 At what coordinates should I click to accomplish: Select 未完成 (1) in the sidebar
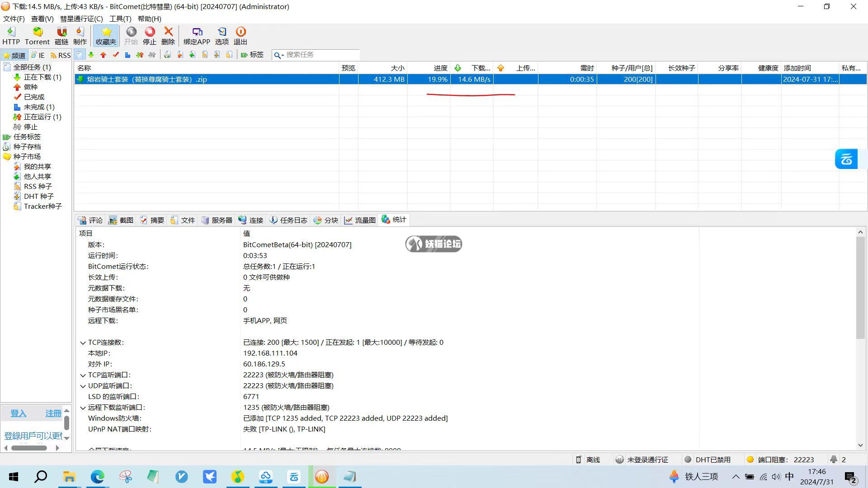(39, 107)
